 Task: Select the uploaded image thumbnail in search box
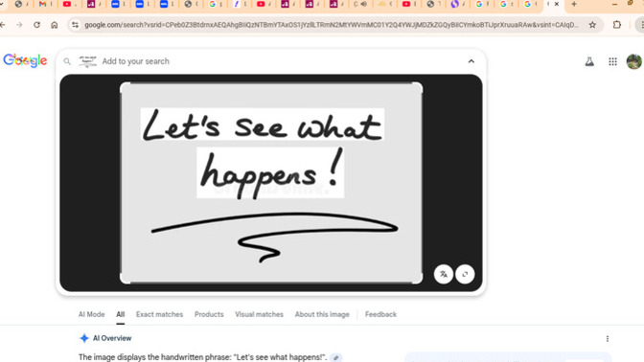87,61
